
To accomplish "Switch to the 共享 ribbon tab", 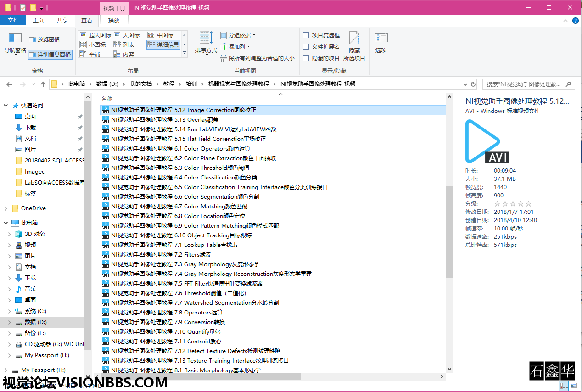I will click(62, 20).
